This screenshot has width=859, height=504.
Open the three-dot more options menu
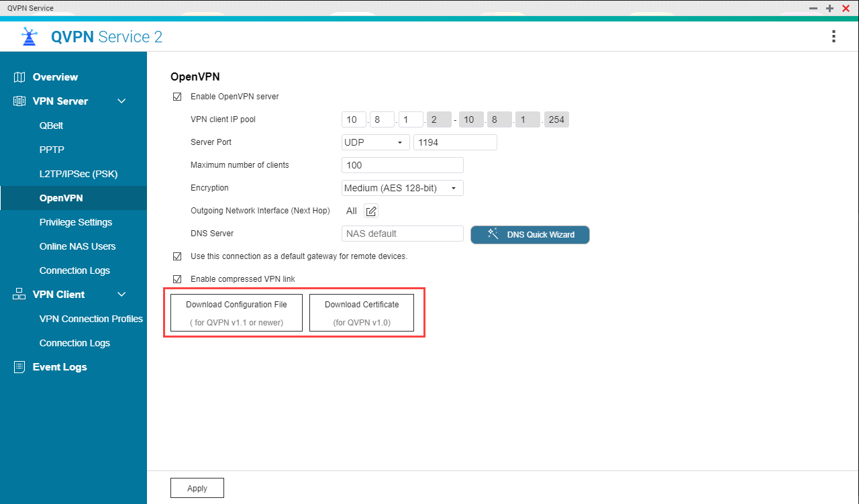(x=833, y=36)
